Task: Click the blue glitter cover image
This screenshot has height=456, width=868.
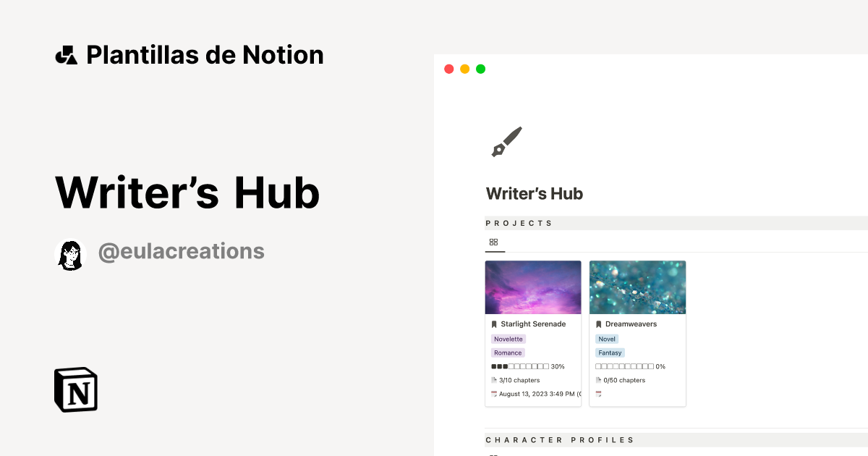Action: coord(637,287)
